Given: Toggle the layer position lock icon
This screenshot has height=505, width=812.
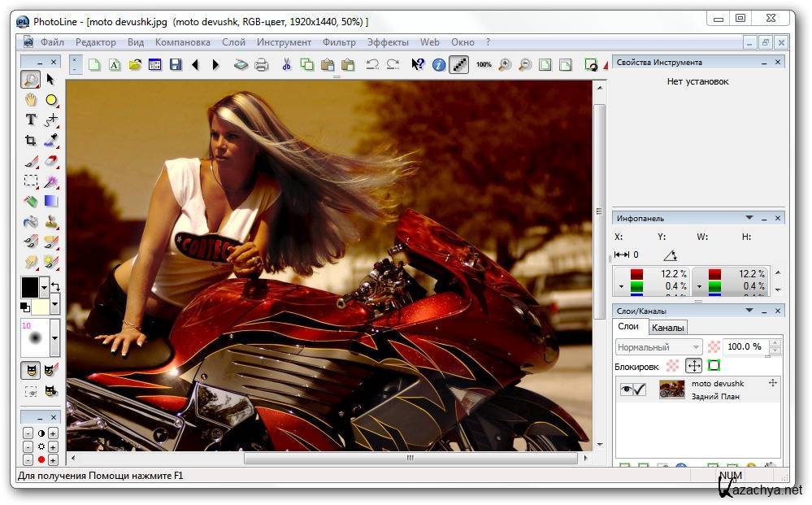Looking at the screenshot, I should tap(693, 366).
